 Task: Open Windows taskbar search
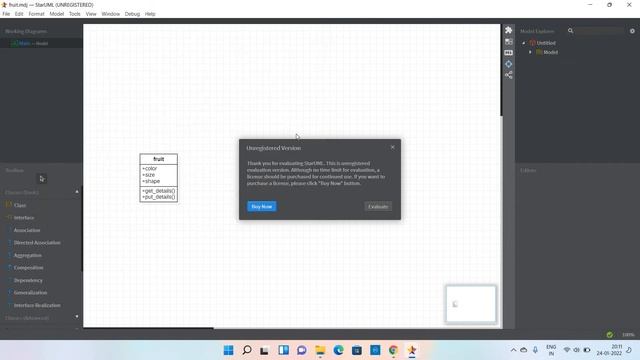click(247, 350)
